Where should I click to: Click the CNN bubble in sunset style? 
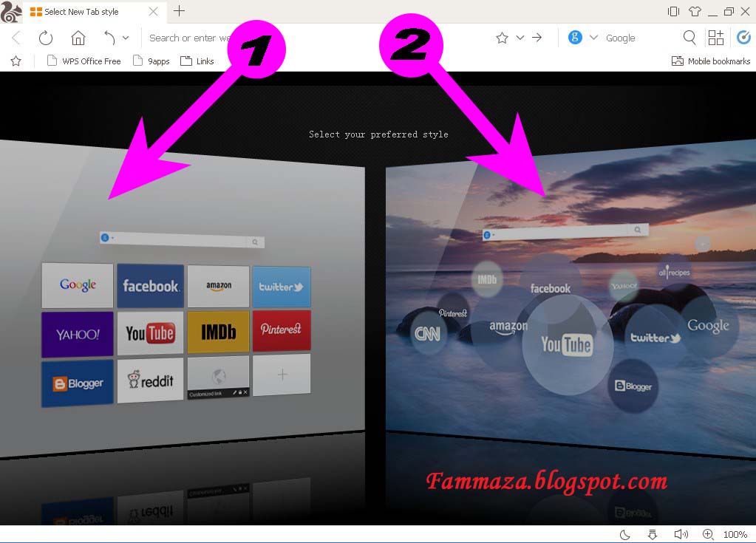point(428,333)
